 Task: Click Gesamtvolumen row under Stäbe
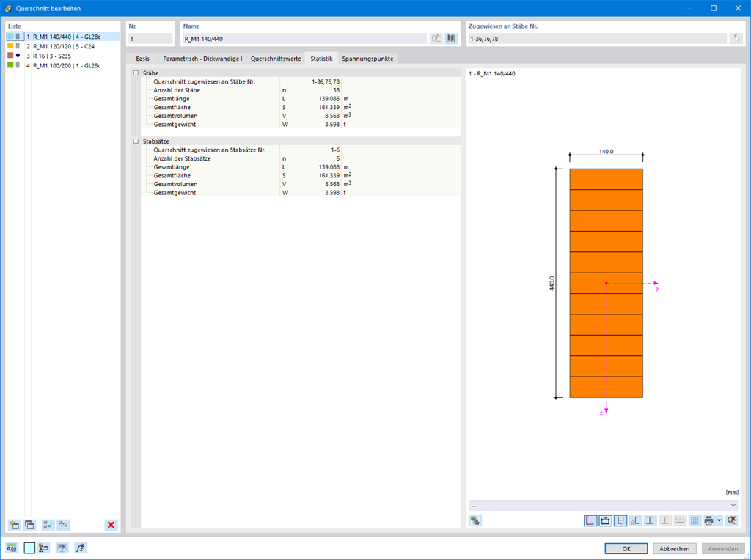coord(301,116)
